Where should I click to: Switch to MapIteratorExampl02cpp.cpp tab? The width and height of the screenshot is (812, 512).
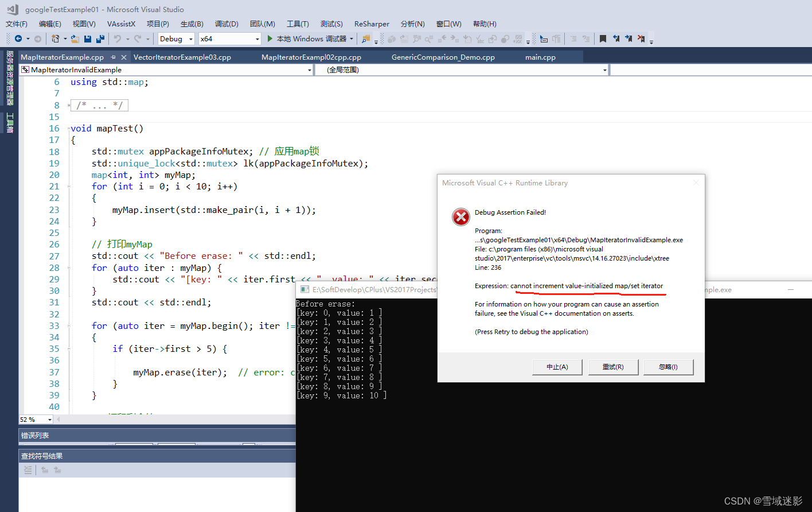[x=311, y=57]
